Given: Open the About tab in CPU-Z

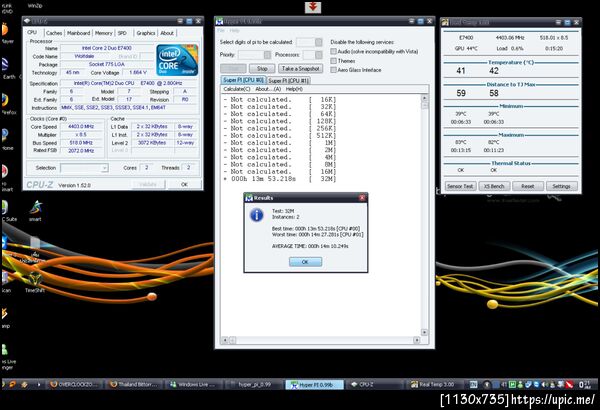Looking at the screenshot, I should pyautogui.click(x=167, y=33).
